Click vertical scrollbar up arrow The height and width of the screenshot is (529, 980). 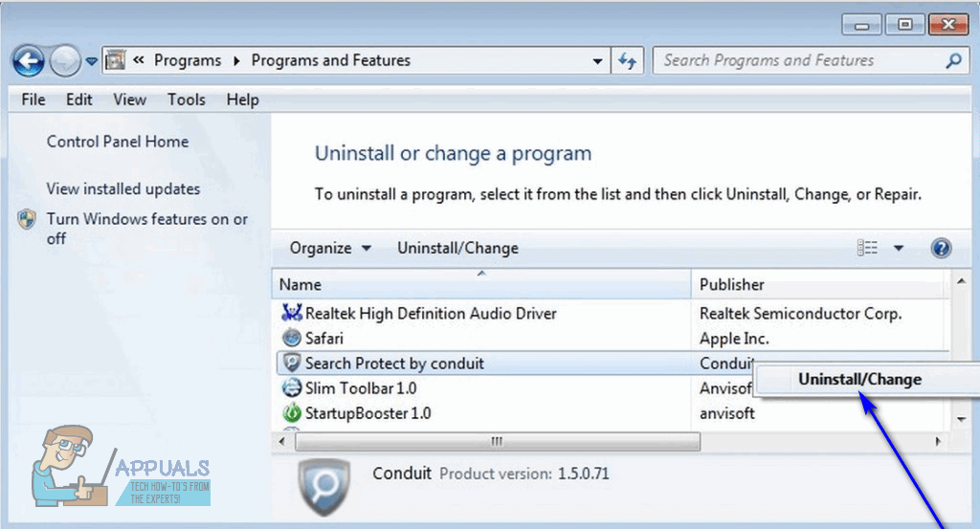pyautogui.click(x=961, y=281)
